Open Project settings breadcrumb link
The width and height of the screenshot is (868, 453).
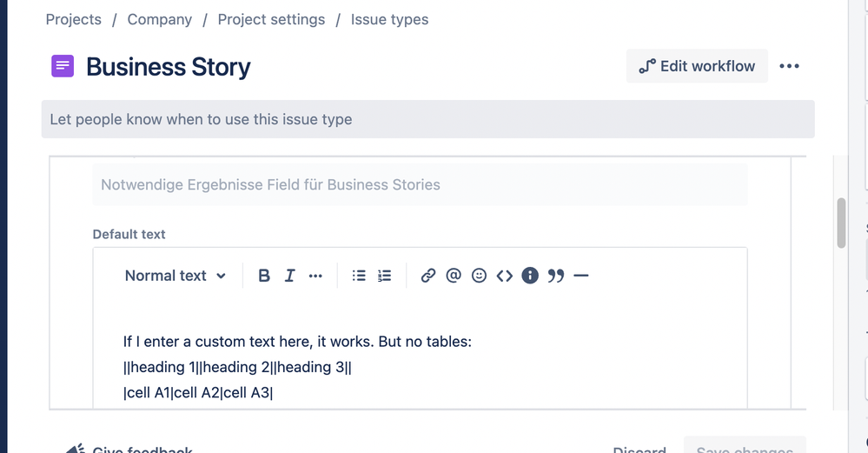click(271, 19)
